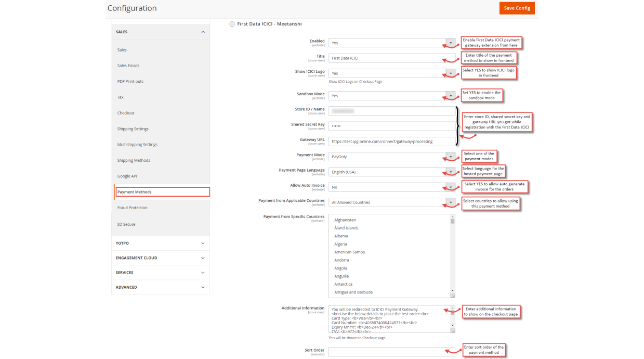The width and height of the screenshot is (644, 359).
Task: Select Albania in the countries list
Action: coord(341,236)
